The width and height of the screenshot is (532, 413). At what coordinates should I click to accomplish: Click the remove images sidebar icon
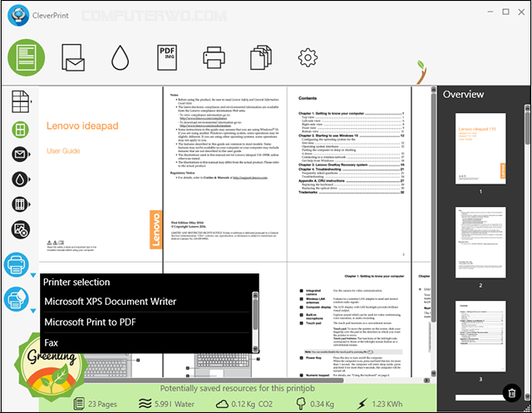click(21, 230)
